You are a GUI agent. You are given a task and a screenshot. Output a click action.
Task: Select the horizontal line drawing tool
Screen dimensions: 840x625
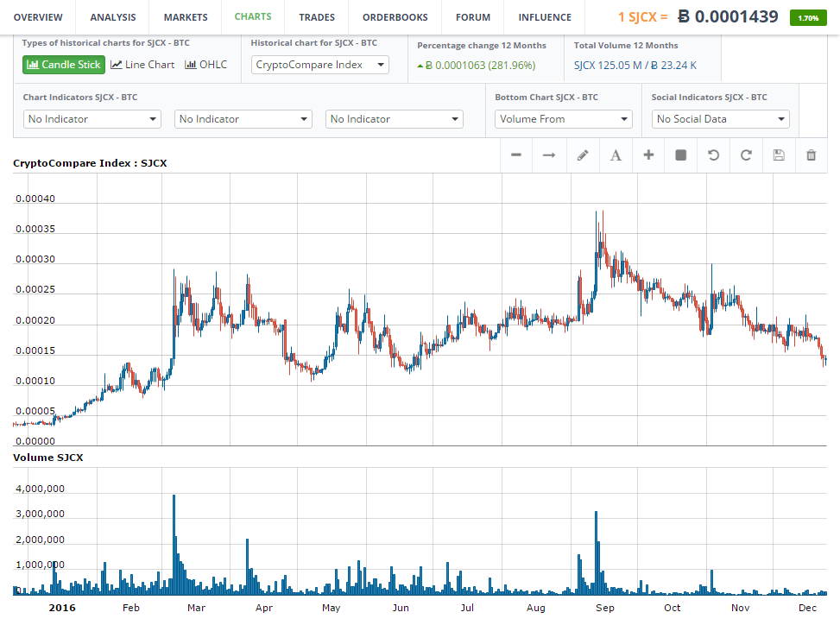point(516,155)
